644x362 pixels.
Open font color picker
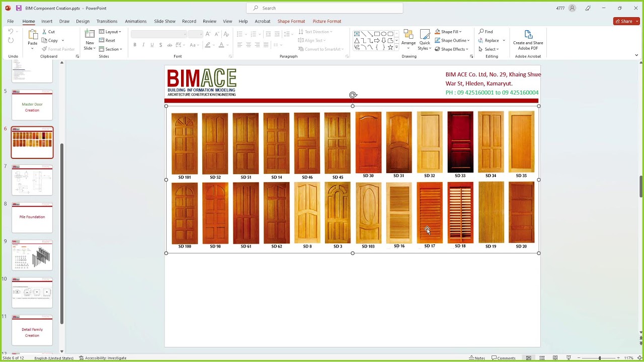click(x=221, y=45)
